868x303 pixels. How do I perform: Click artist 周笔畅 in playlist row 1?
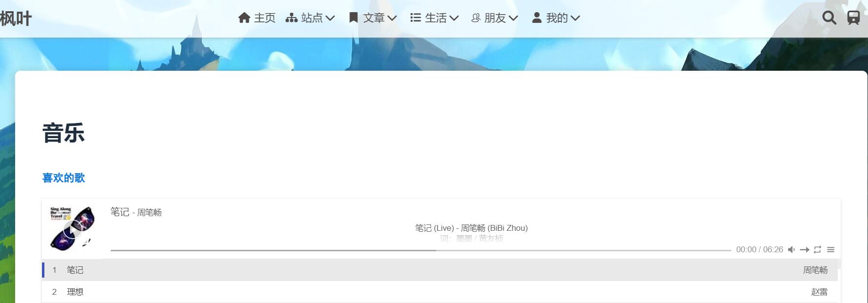tap(815, 270)
